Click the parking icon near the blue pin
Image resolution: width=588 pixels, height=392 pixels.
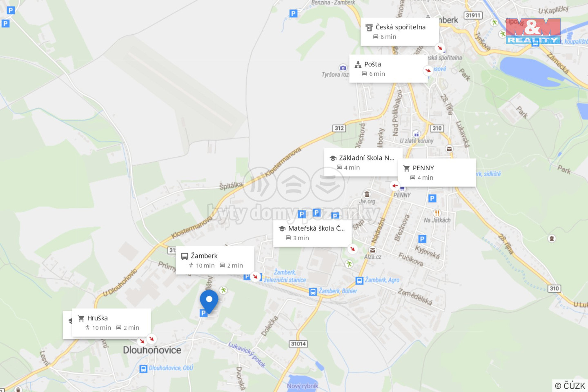coord(203,313)
